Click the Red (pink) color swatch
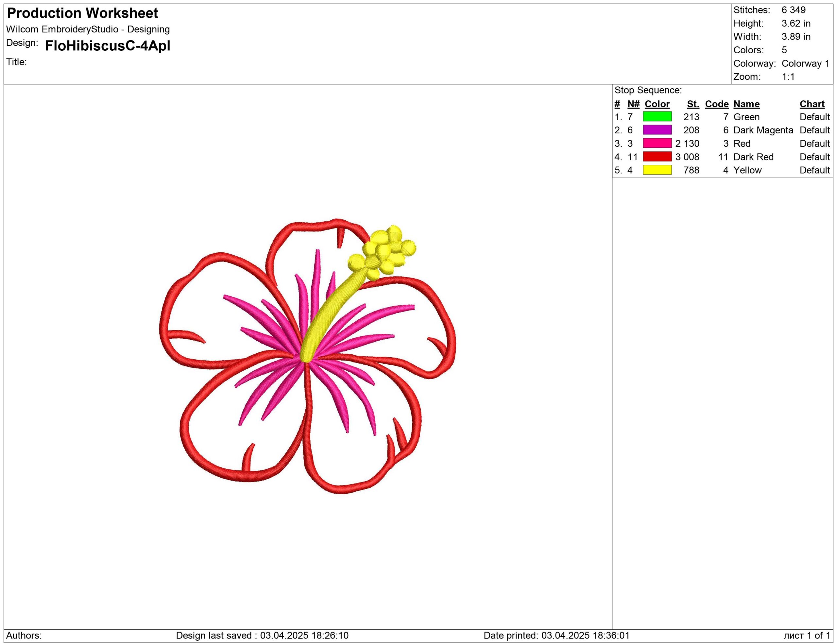The width and height of the screenshot is (837, 644). [657, 143]
